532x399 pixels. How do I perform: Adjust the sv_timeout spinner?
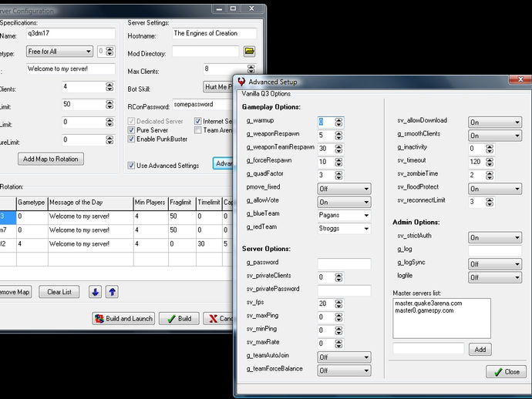click(490, 162)
